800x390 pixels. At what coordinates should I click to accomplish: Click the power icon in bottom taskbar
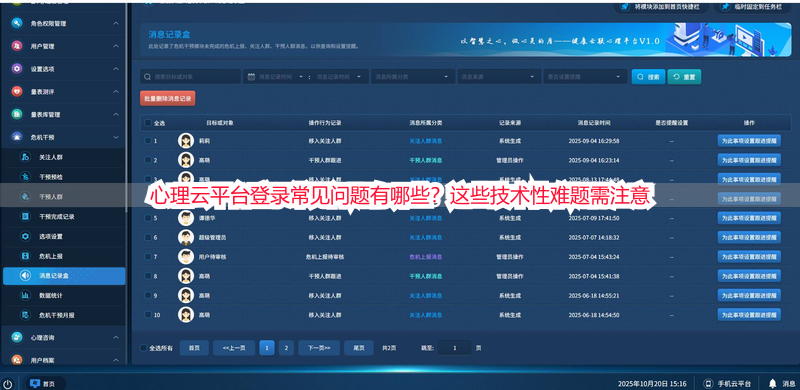click(8, 383)
